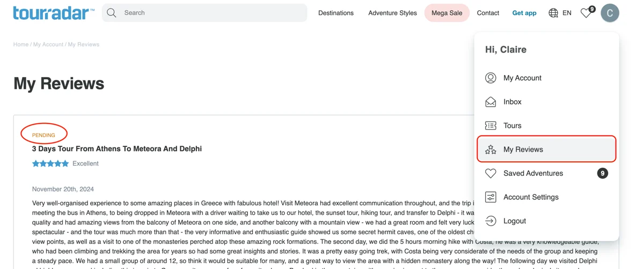Open the Adventure Styles menu
Screen dimensions: 644x269
pyautogui.click(x=392, y=13)
